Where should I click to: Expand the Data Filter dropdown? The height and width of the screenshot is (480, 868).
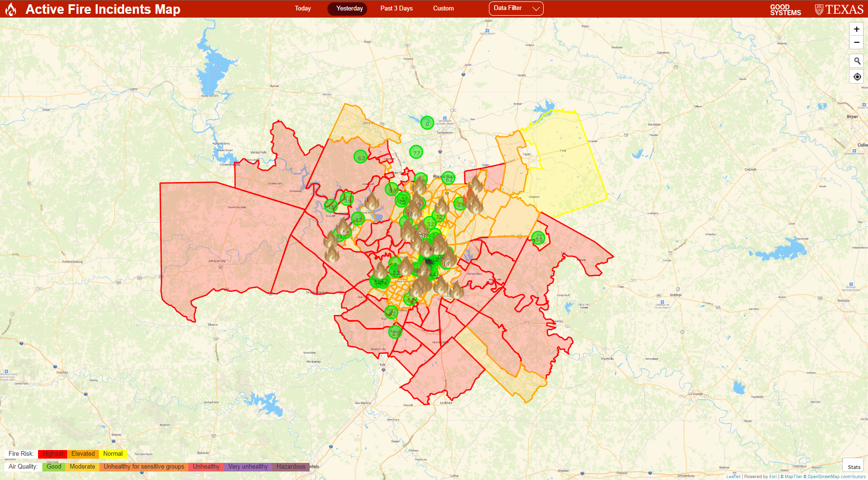pos(516,9)
